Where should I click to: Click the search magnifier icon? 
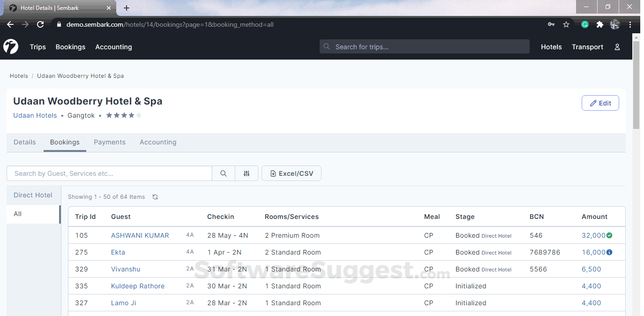[223, 173]
